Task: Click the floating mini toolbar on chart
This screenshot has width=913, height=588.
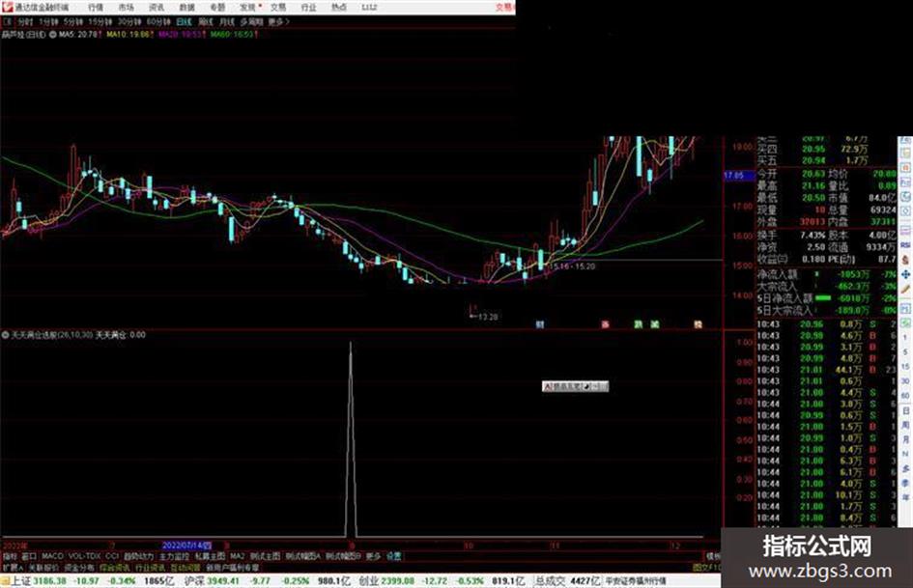Action: (575, 386)
